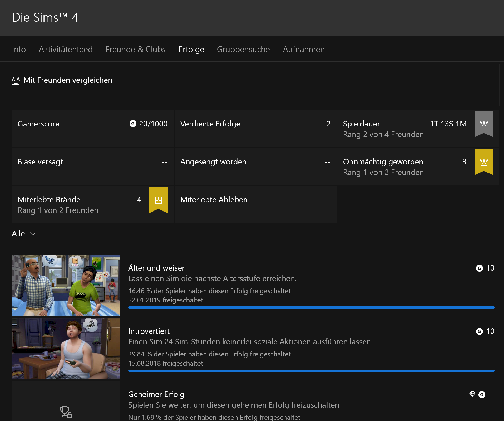Screen dimensions: 504x421
Task: Click Rang 2 von 4 Freunden text
Action: click(383, 134)
